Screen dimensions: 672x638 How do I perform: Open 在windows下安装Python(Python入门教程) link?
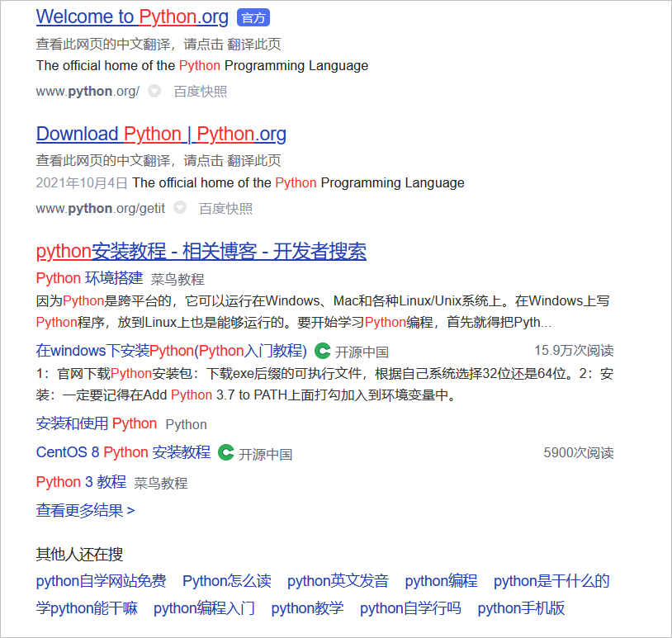(172, 351)
